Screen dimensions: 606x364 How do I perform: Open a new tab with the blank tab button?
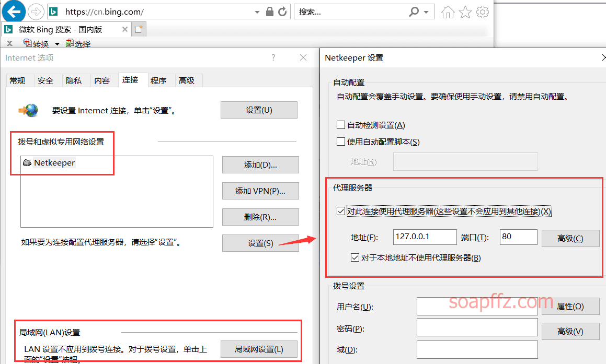(x=139, y=29)
